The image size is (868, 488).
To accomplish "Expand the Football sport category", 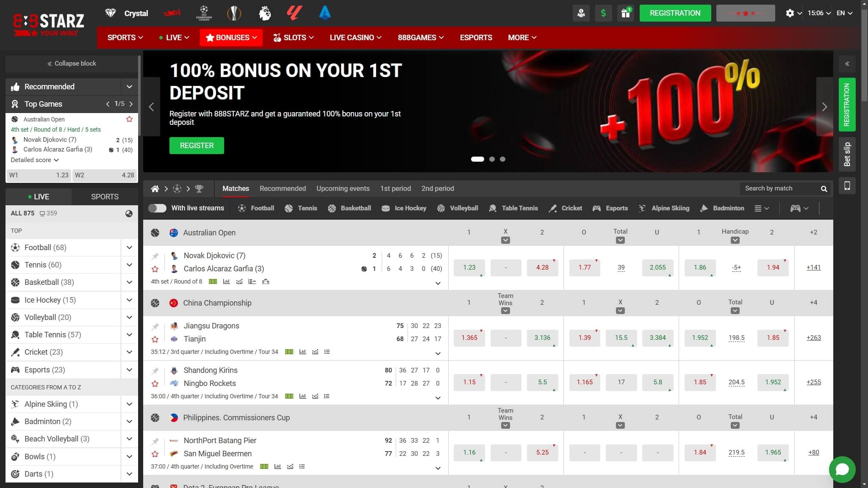I will 129,248.
